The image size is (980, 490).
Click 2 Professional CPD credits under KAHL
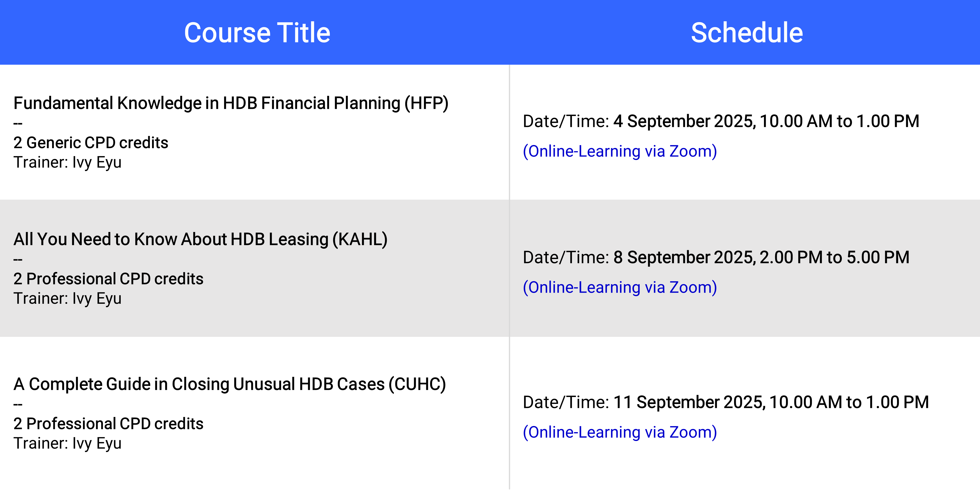click(109, 279)
